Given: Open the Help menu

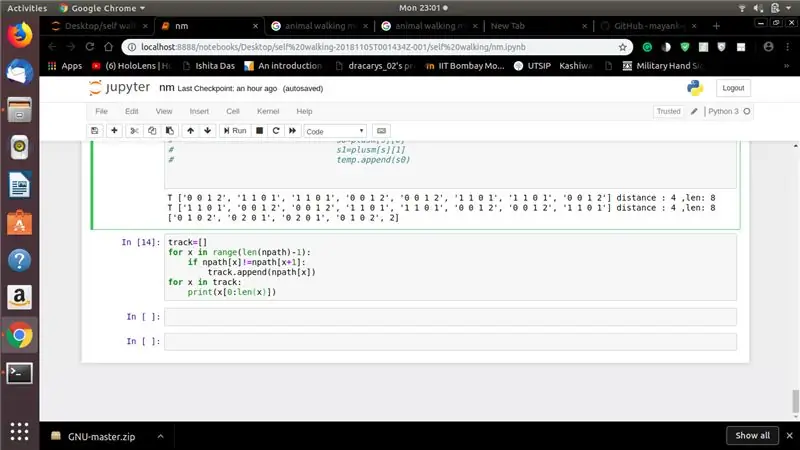Looking at the screenshot, I should click(304, 111).
